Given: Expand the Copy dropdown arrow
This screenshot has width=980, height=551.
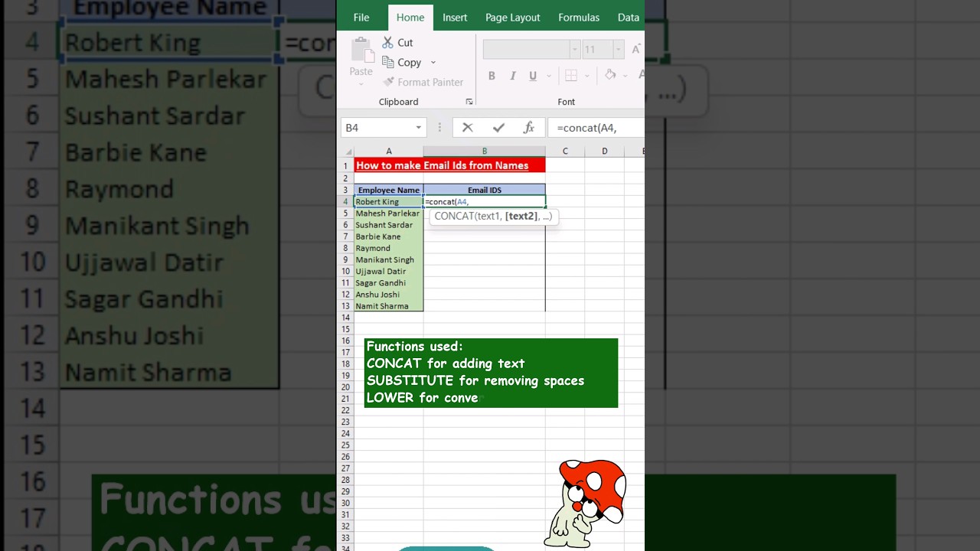Looking at the screenshot, I should pos(433,63).
